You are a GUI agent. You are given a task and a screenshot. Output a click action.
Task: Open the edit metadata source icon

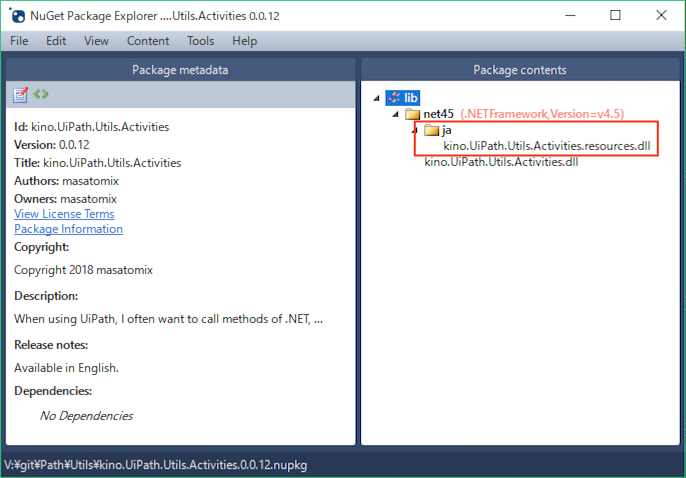pos(41,94)
